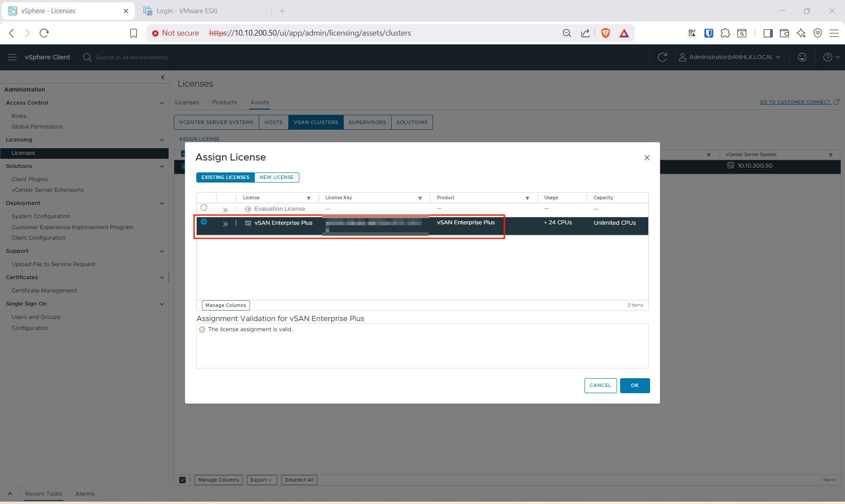Viewport: 845px width, 504px height.
Task: Reload the browser page
Action: (44, 33)
